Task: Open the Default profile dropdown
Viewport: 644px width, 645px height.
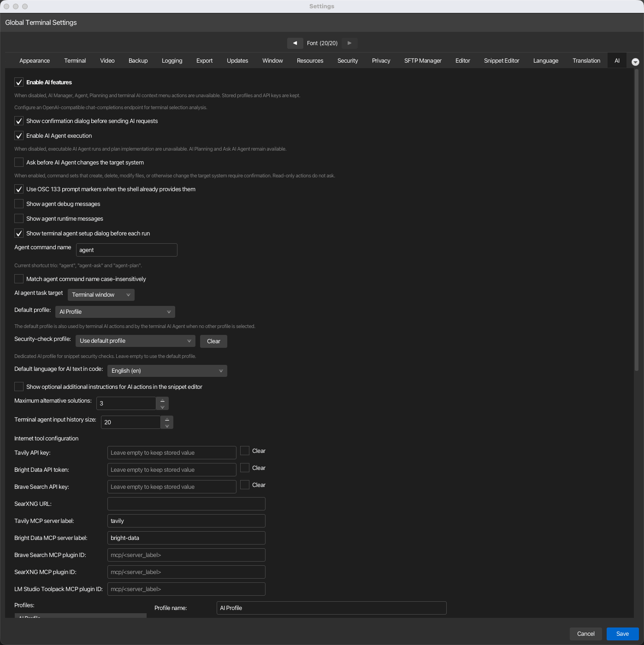Action: click(x=115, y=312)
